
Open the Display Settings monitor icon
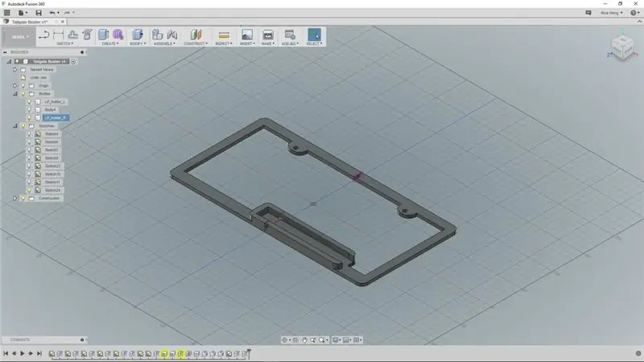(336, 339)
